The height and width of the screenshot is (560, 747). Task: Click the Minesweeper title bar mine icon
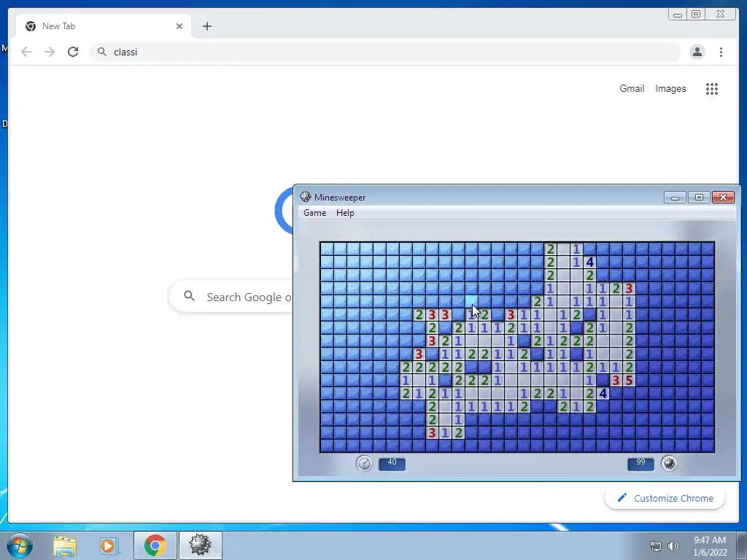306,197
